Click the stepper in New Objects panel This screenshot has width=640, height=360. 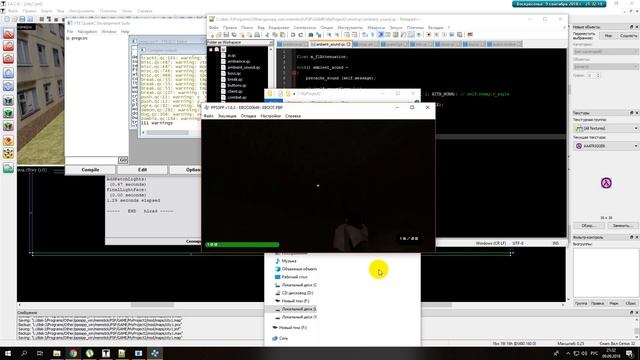pos(598,76)
